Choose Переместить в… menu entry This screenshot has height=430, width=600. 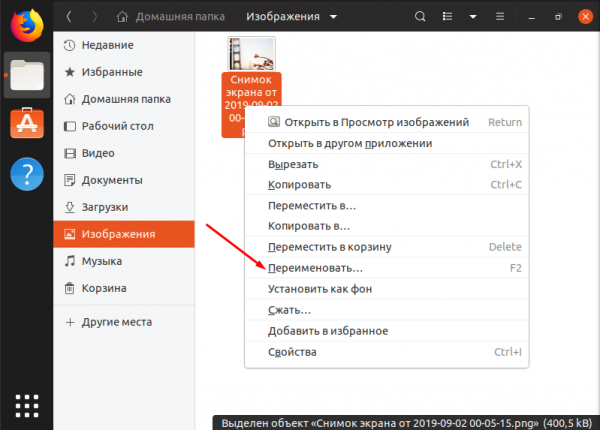pyautogui.click(x=386, y=206)
